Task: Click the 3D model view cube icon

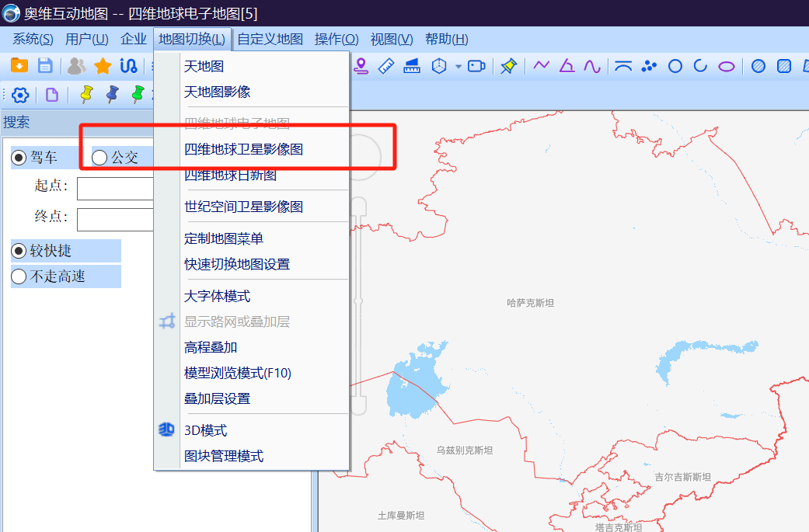Action: (x=439, y=66)
